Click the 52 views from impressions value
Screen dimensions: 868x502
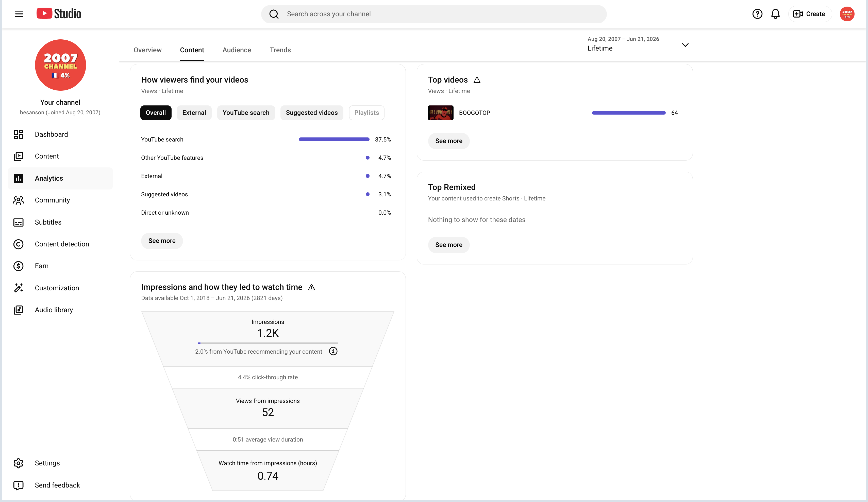coord(268,412)
